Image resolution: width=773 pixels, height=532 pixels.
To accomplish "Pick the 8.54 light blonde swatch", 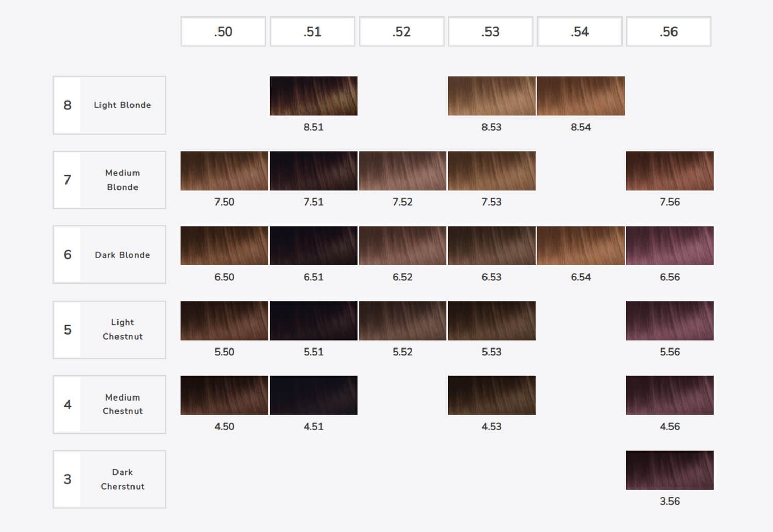I will (x=581, y=96).
